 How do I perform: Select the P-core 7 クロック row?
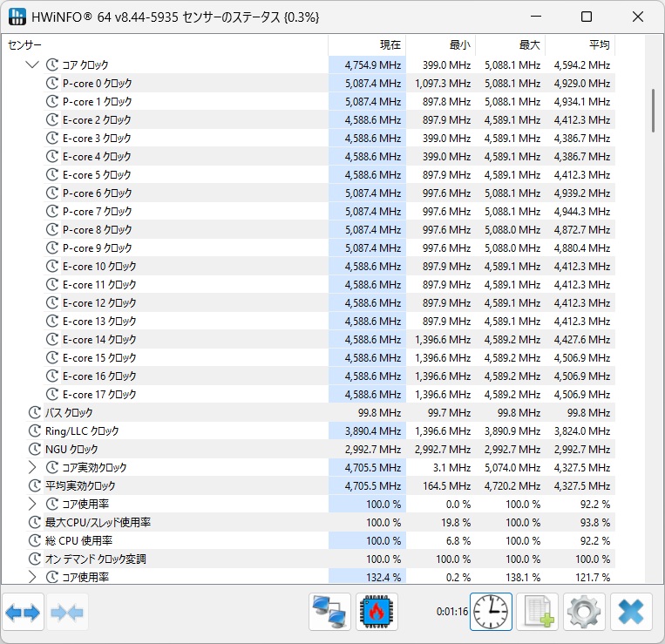[x=329, y=211]
